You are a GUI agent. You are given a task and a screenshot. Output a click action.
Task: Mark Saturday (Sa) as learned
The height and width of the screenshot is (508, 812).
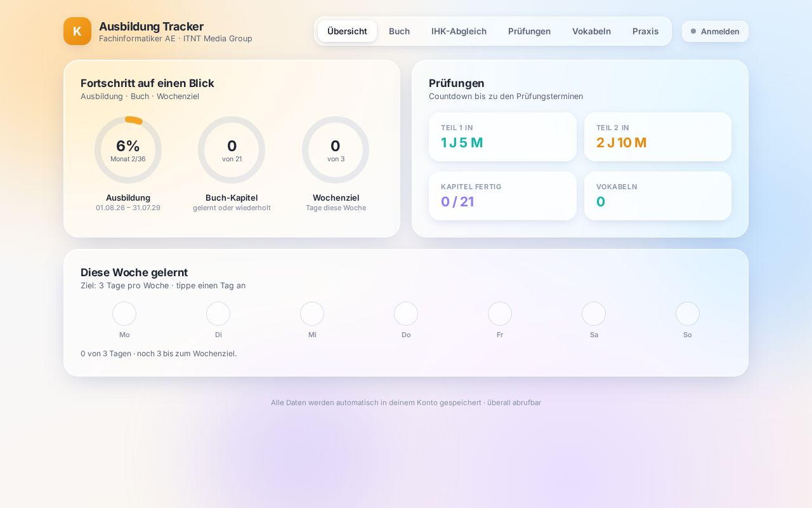[x=594, y=314]
